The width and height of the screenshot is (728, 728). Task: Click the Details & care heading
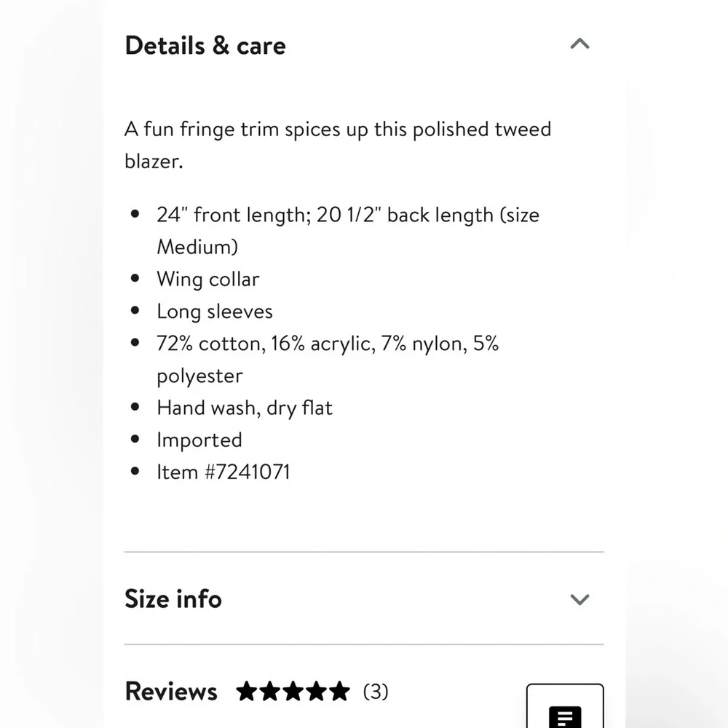point(205,45)
